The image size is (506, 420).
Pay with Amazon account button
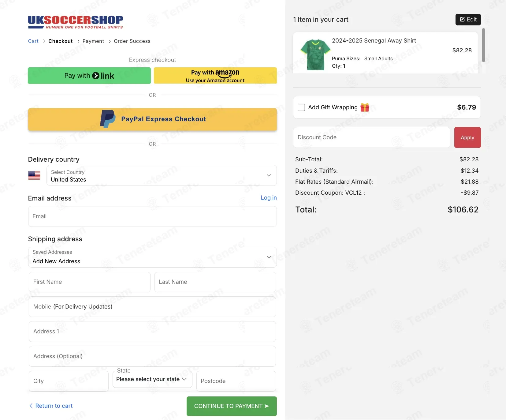[215, 76]
